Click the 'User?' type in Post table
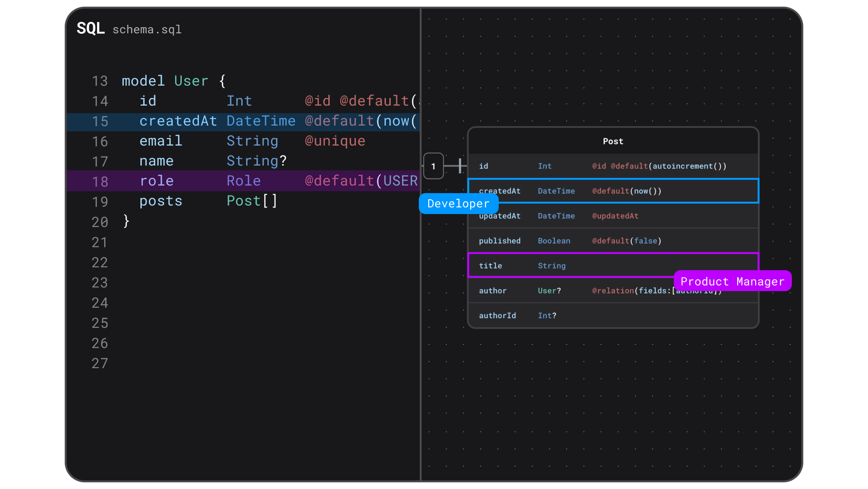 549,291
